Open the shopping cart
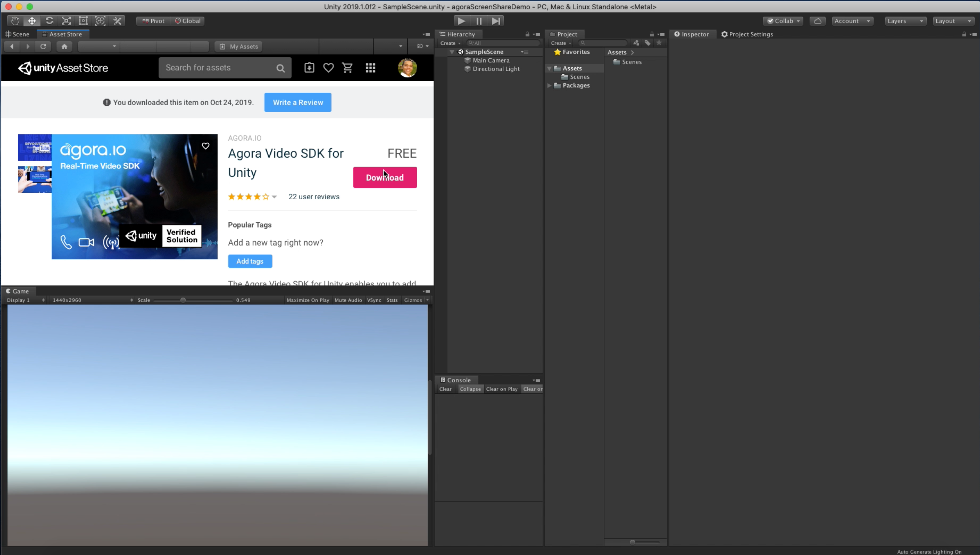Screen dimensions: 980x555 [x=347, y=68]
